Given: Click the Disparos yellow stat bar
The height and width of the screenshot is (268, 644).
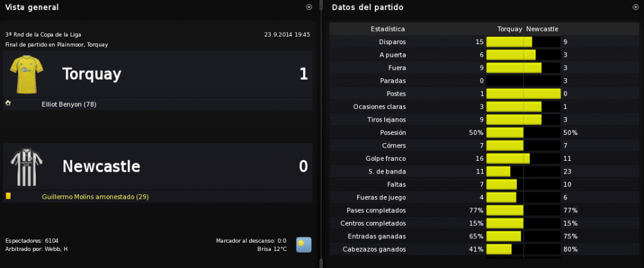Looking at the screenshot, I should (x=509, y=42).
